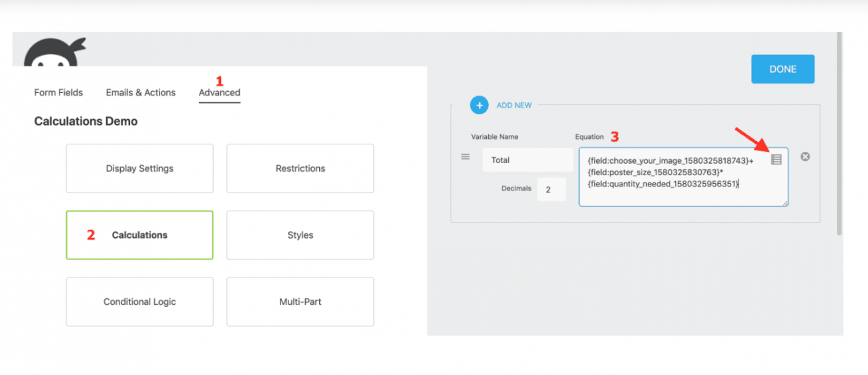Switch to the Form Fields tab
868x375 pixels.
[x=59, y=92]
